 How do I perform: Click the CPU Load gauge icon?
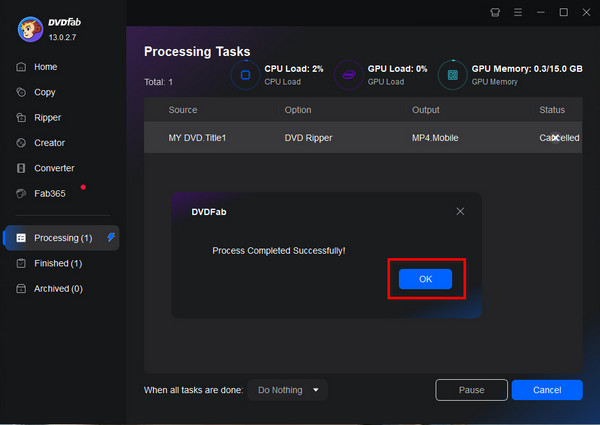pyautogui.click(x=245, y=75)
